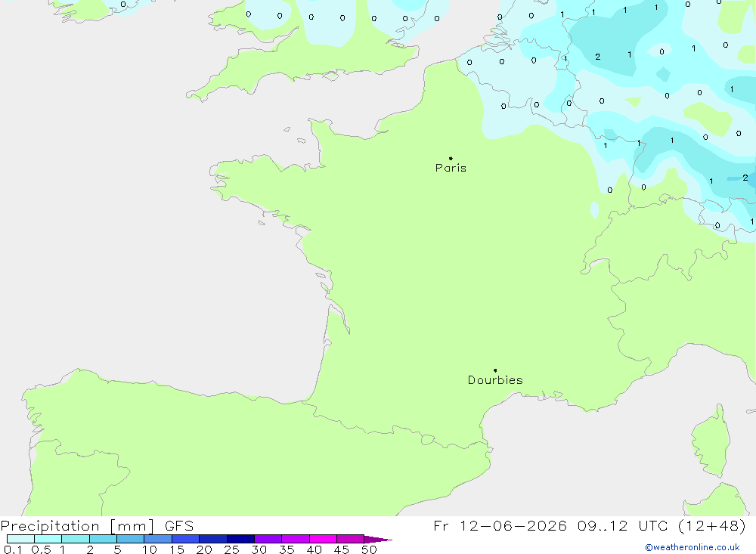Click the 1–2 mm legend color swatch
The image size is (756, 554).
(x=76, y=539)
